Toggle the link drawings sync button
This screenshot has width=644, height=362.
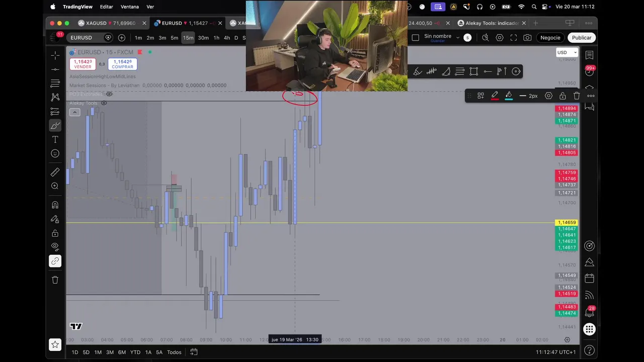click(55, 261)
